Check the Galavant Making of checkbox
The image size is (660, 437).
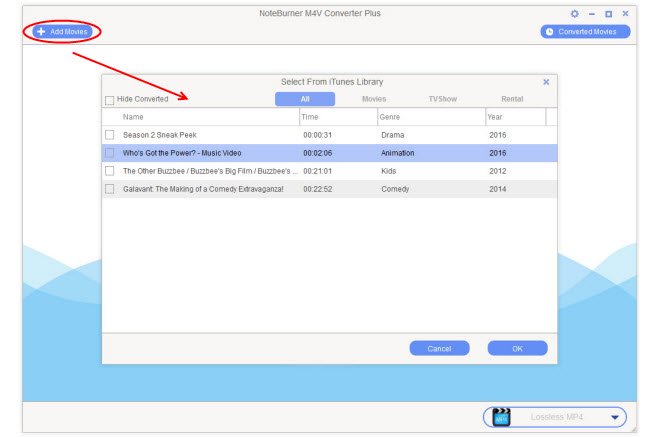110,189
